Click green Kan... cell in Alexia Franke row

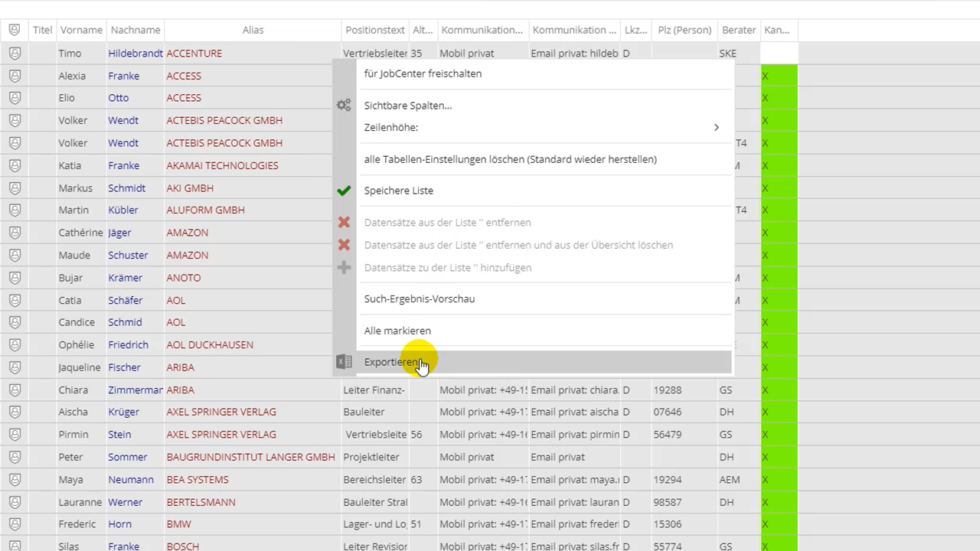(779, 76)
